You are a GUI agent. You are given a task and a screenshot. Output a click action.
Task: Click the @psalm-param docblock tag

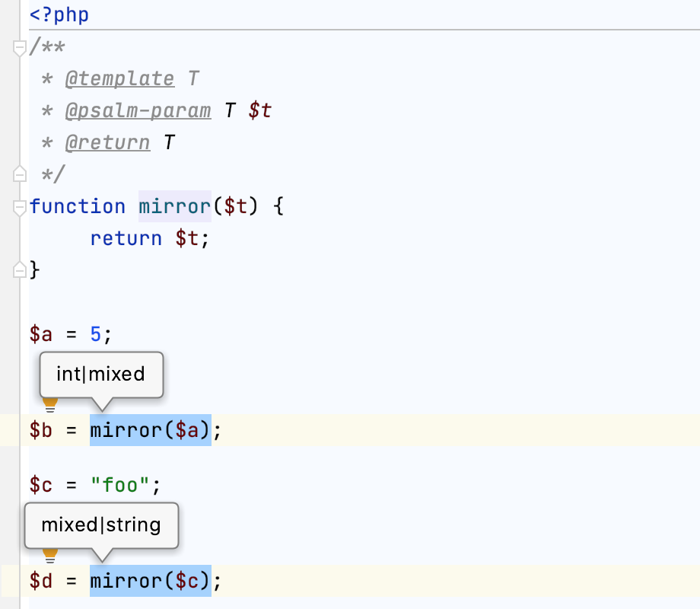(138, 111)
